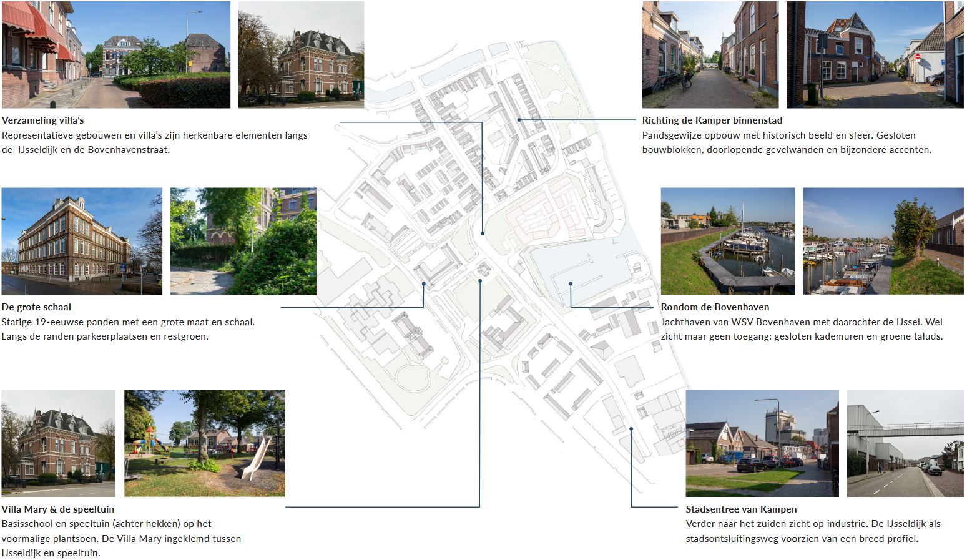This screenshot has height=560, width=967.
Task: Select the overgrown green bushes photo
Action: [243, 241]
